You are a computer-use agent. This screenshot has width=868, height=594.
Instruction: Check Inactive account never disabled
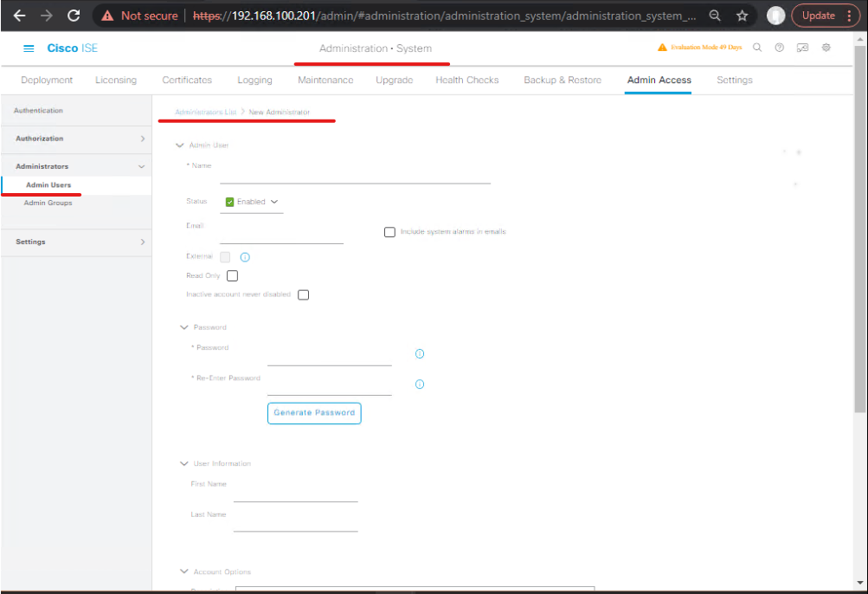pos(304,294)
